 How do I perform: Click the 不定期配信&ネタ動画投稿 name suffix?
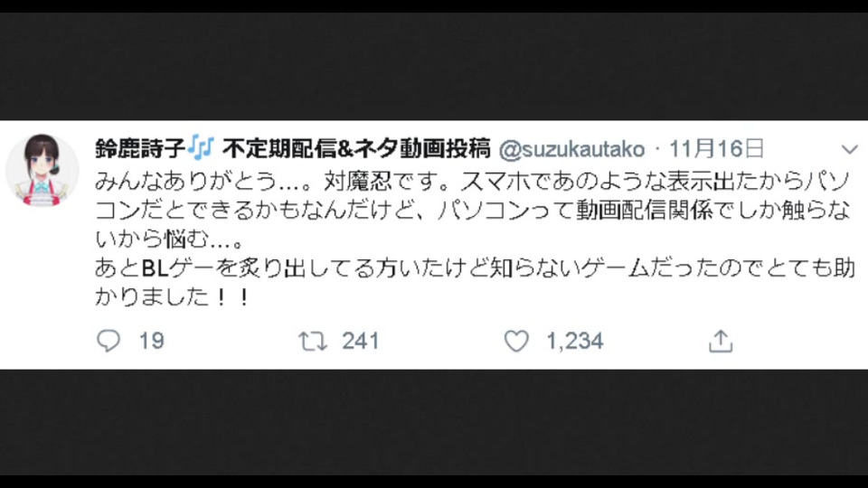coord(356,149)
